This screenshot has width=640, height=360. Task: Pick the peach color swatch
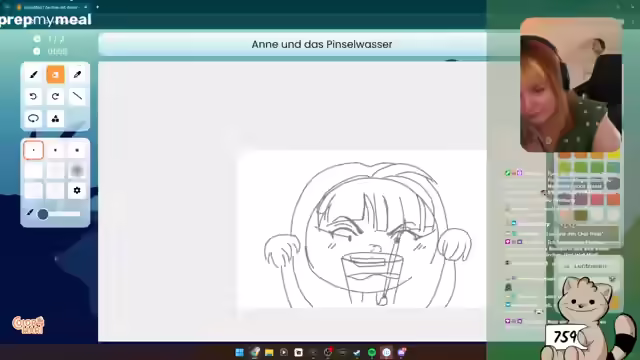coord(566,215)
